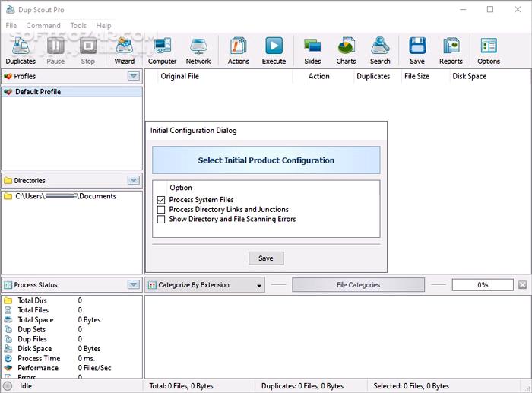Click the Dup Files icon
Image resolution: width=532 pixels, height=393 pixels.
[x=8, y=339]
